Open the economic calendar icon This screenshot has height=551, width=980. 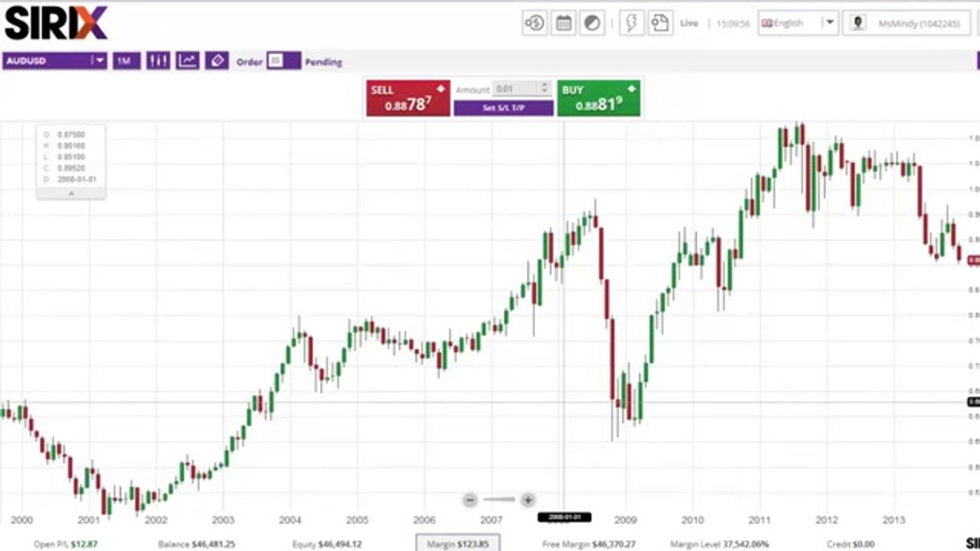point(563,23)
